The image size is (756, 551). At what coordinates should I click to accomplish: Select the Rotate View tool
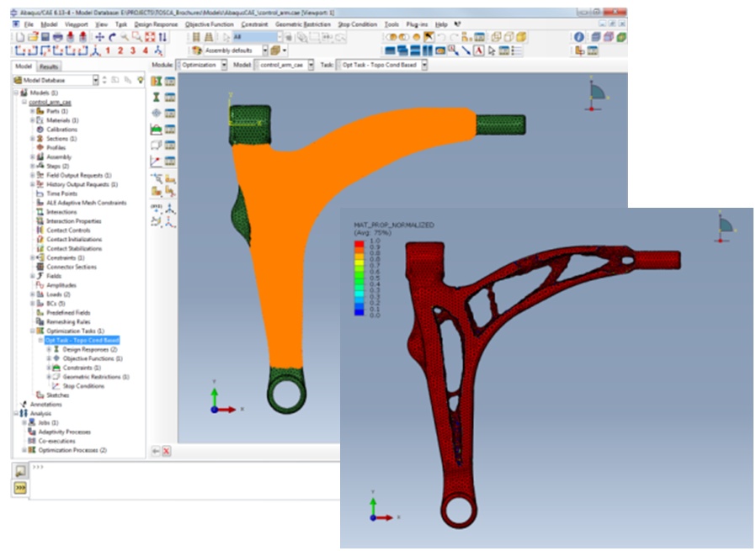112,37
